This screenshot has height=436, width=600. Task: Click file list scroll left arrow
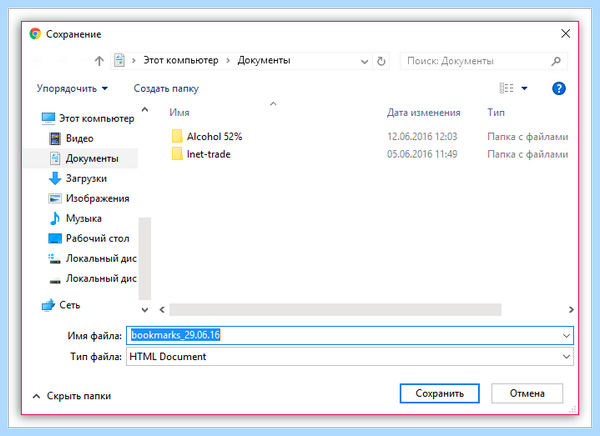(x=162, y=310)
